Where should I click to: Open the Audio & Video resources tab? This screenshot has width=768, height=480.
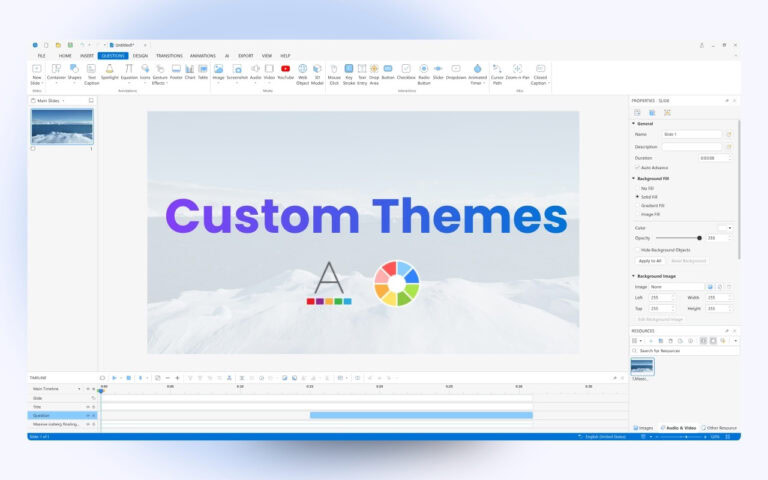point(679,428)
